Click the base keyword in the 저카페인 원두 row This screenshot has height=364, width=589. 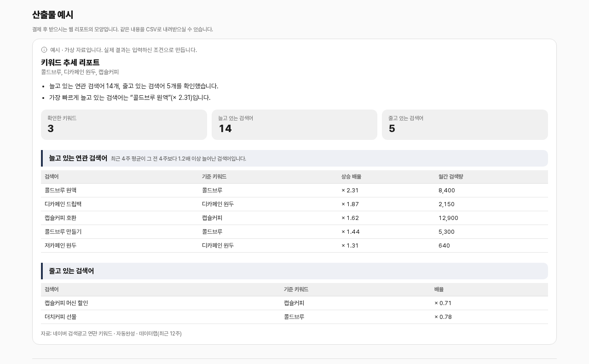click(x=218, y=246)
